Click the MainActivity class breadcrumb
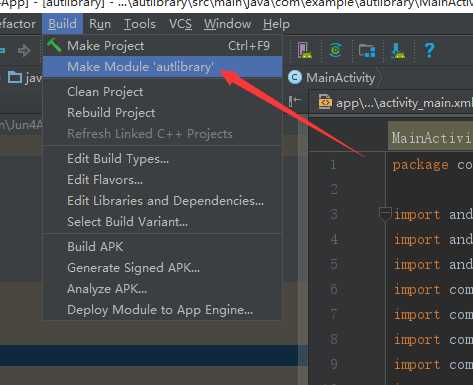Screen dimensions: 473x385 pos(333,78)
